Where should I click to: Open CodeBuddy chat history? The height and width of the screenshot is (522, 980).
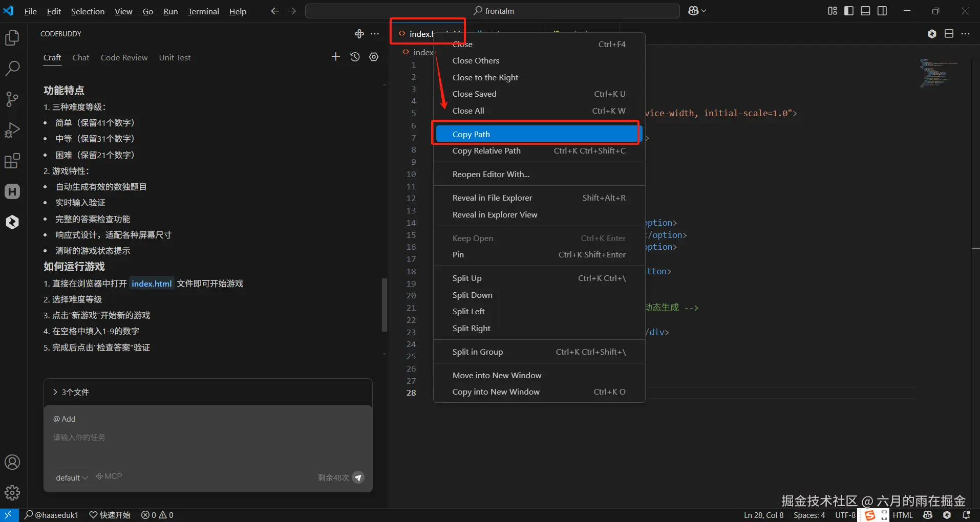tap(355, 57)
